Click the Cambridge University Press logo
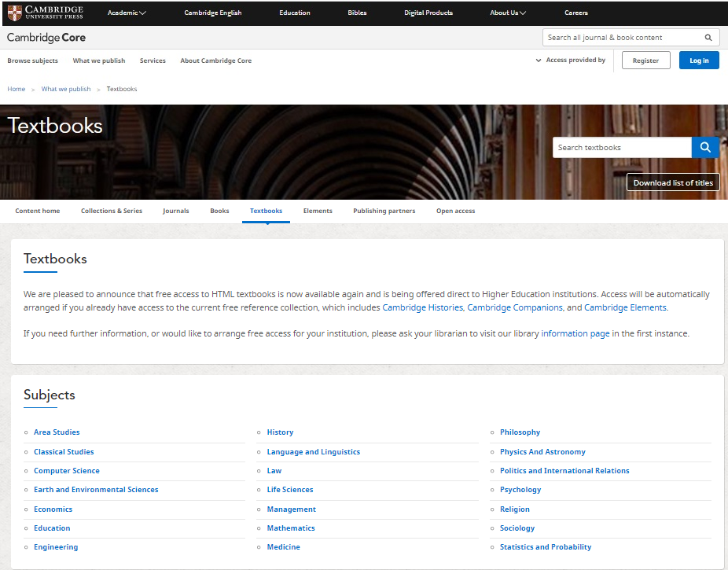 pyautogui.click(x=45, y=13)
